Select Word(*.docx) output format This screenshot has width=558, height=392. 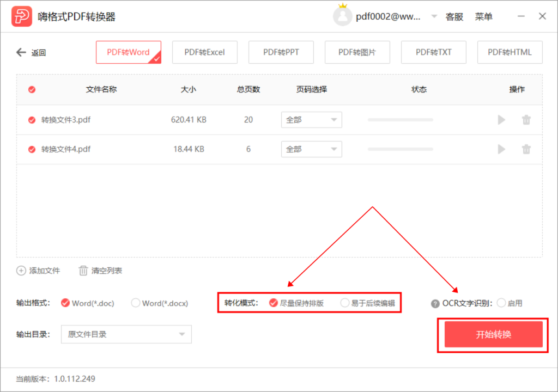tap(135, 303)
